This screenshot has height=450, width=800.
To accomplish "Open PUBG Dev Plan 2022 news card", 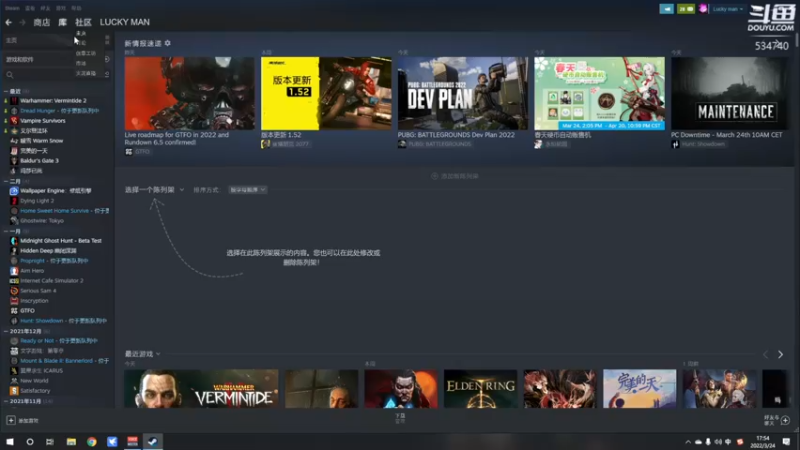I will point(463,103).
